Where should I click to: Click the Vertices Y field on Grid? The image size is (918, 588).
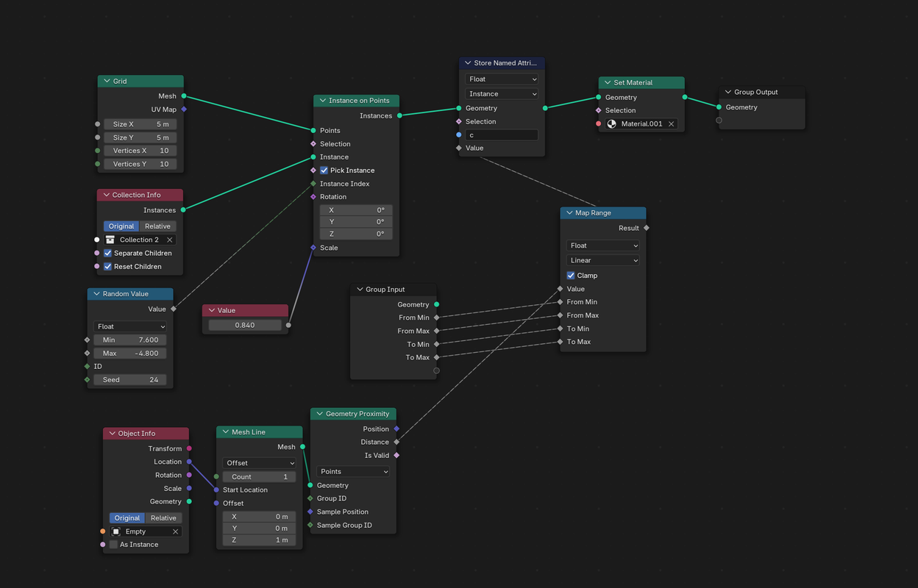pos(140,164)
